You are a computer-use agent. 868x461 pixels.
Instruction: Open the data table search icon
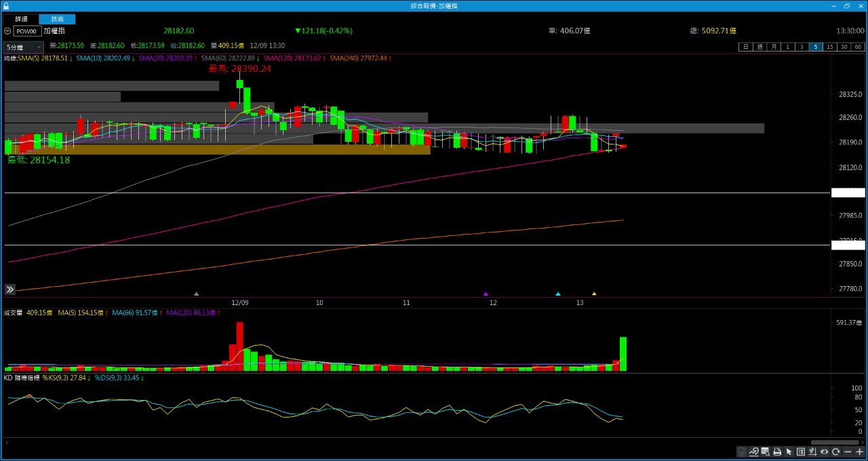766,452
